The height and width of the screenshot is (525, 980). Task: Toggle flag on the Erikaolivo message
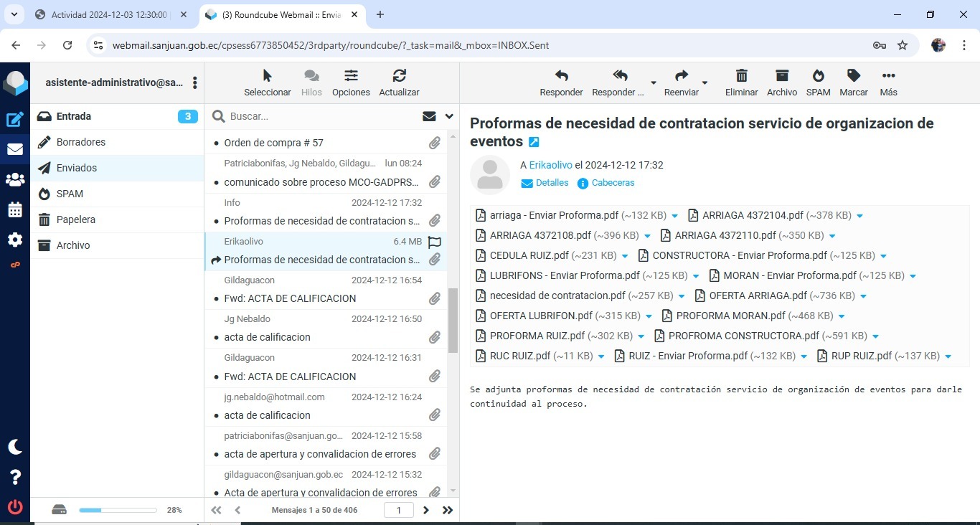434,242
